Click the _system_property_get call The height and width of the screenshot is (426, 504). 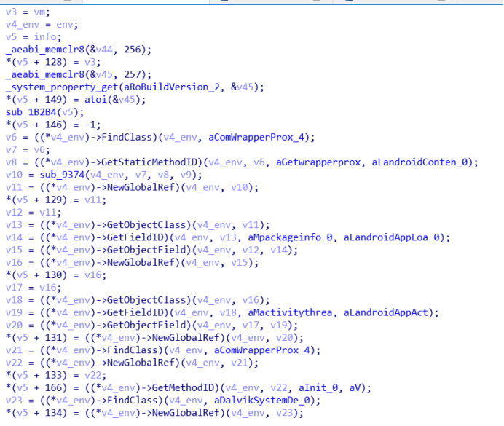coord(62,87)
